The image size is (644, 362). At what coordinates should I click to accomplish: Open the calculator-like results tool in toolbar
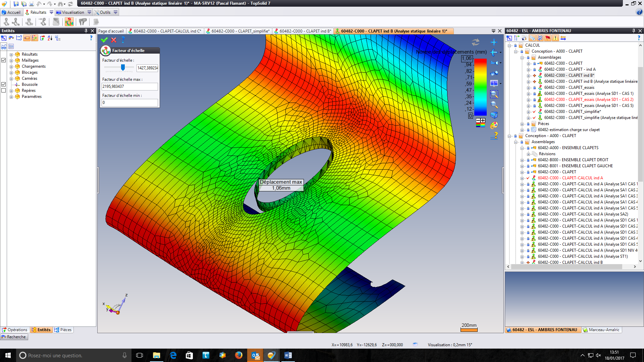pos(56,22)
